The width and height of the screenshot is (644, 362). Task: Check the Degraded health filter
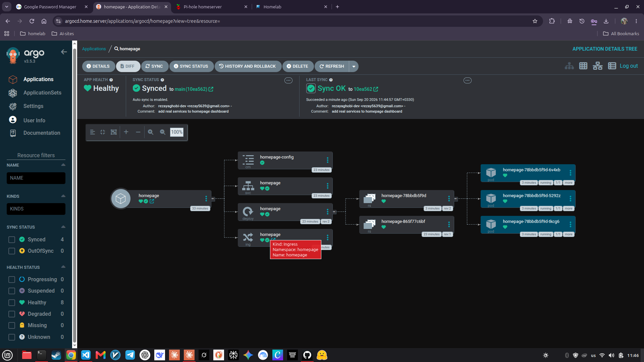[12, 314]
